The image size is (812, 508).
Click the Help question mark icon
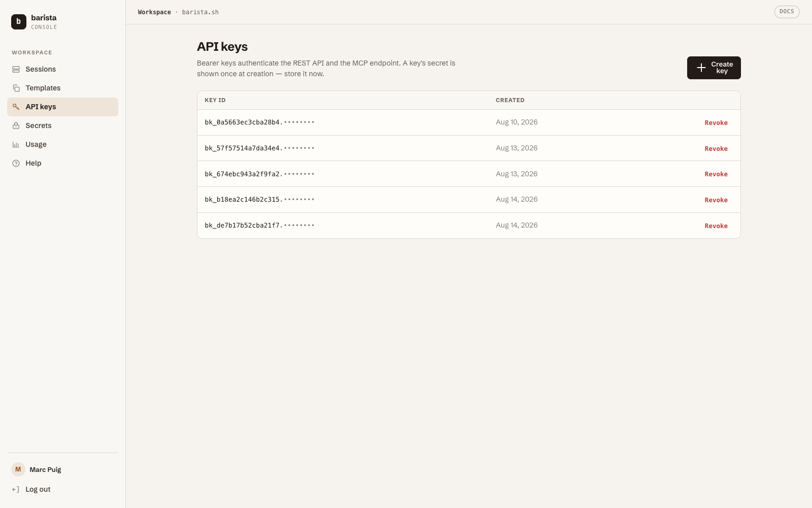pyautogui.click(x=16, y=163)
